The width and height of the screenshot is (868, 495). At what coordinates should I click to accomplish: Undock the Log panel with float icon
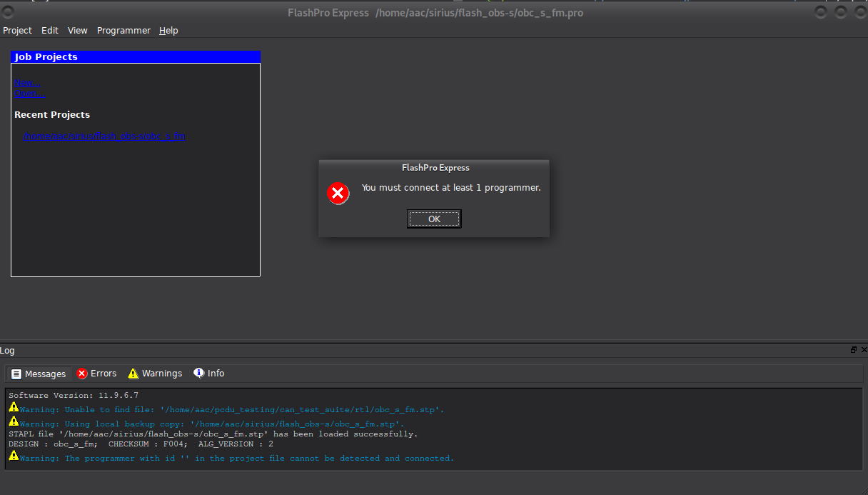853,350
